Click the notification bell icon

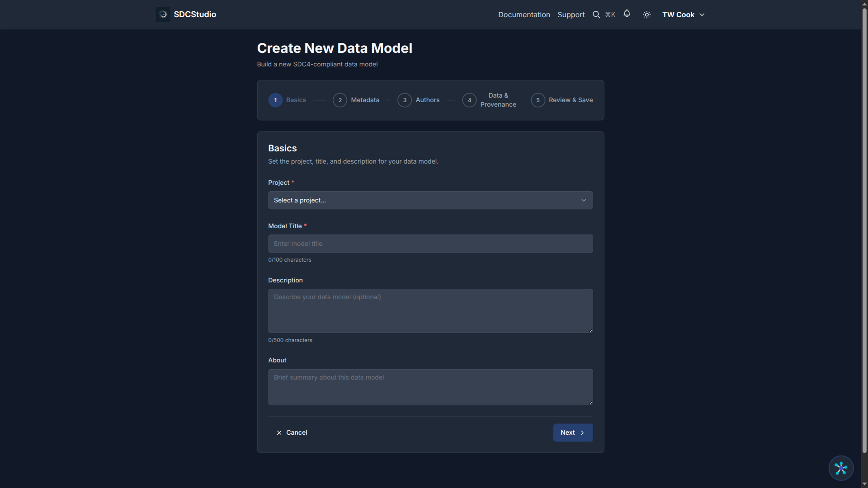[627, 14]
